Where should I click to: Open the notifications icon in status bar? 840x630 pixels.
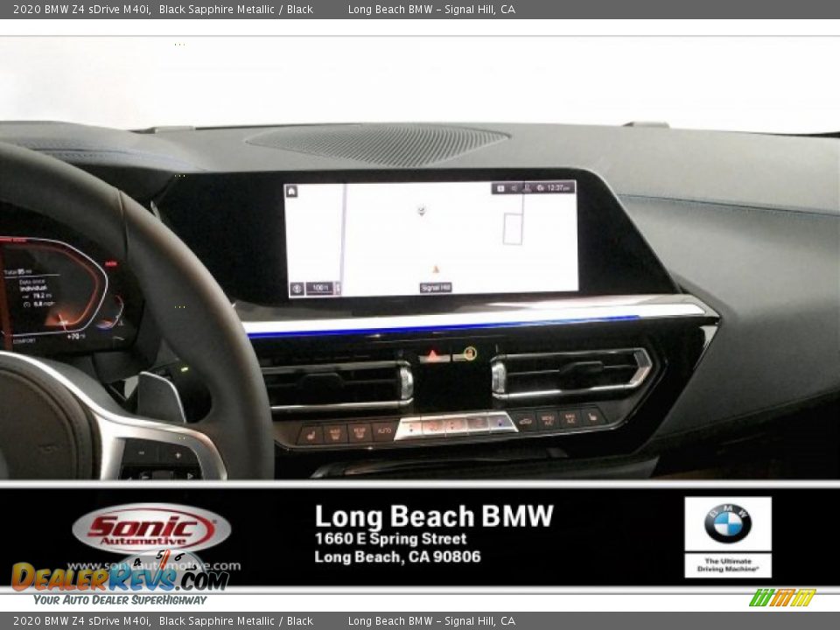tap(500, 188)
